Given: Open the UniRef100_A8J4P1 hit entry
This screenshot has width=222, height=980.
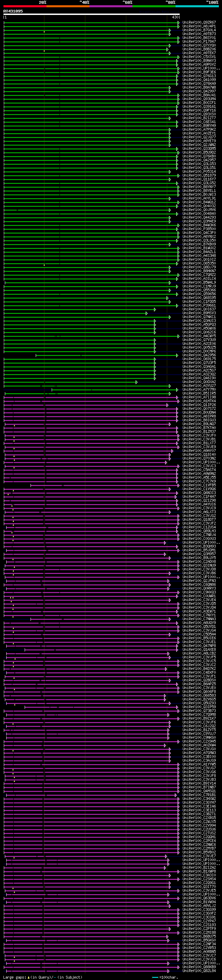Looking at the screenshot, I should click(x=199, y=26).
